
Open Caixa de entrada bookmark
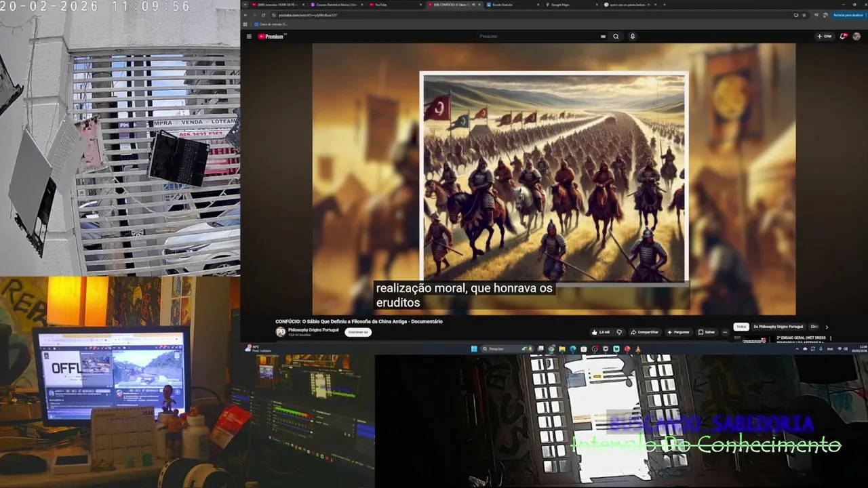point(271,24)
